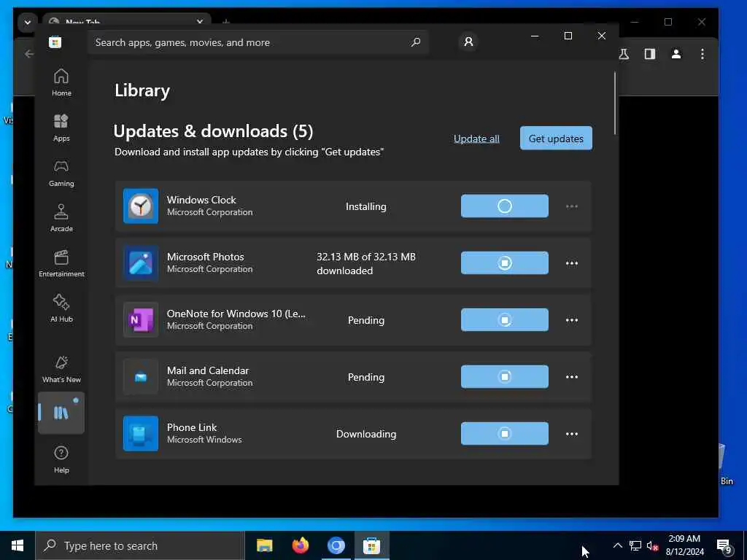This screenshot has width=747, height=560.
Task: Click the Phone Link app name
Action: click(192, 427)
